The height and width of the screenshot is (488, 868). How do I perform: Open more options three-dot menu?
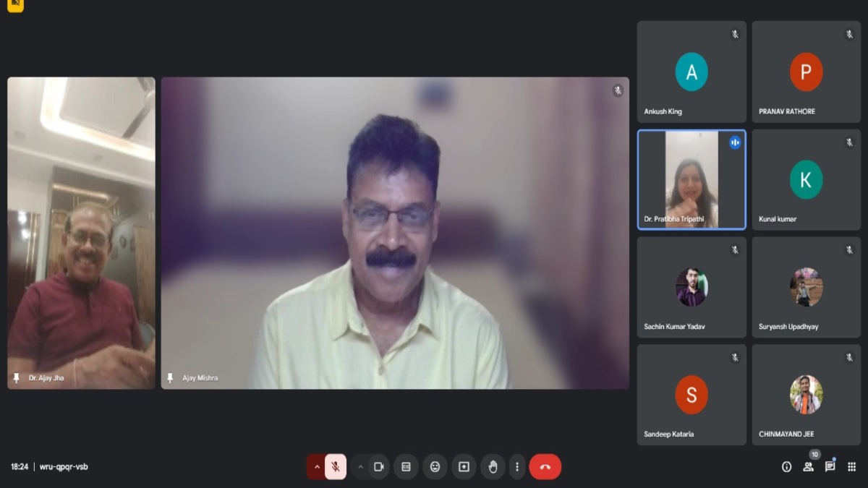(516, 467)
